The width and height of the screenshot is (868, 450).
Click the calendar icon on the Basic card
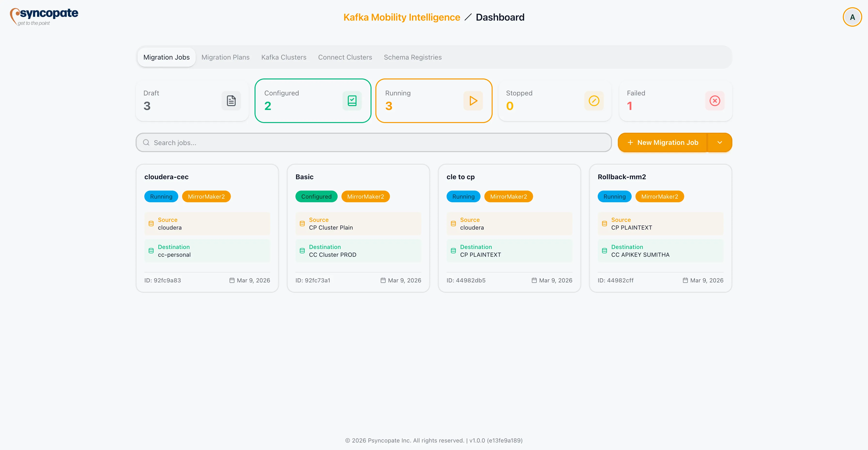tap(383, 280)
